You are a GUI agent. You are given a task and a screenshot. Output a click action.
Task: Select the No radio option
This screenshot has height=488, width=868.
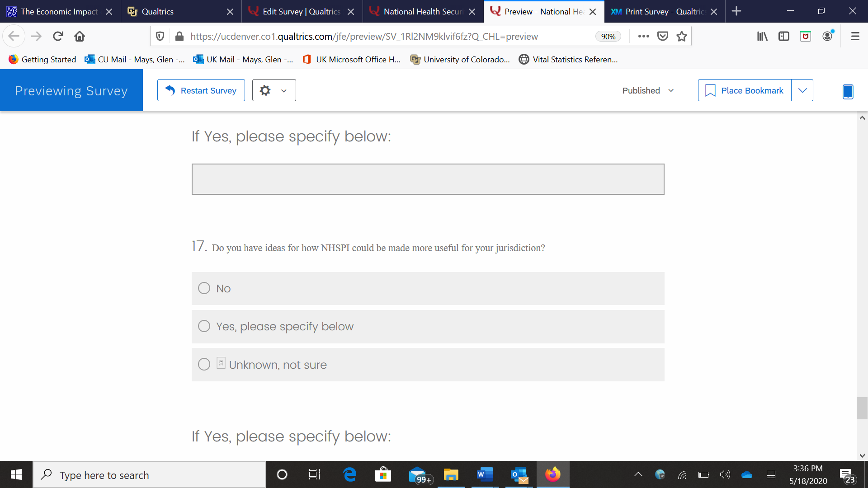pos(204,288)
